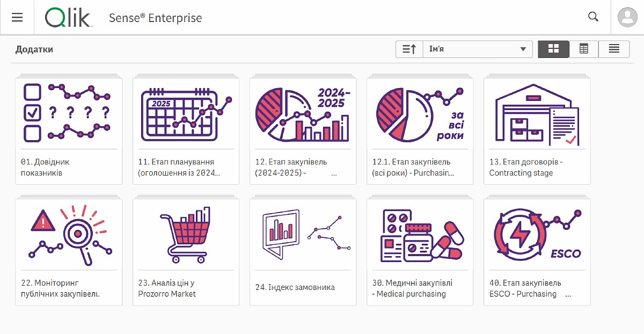
Task: Switch to grid view layout
Action: coord(553,49)
